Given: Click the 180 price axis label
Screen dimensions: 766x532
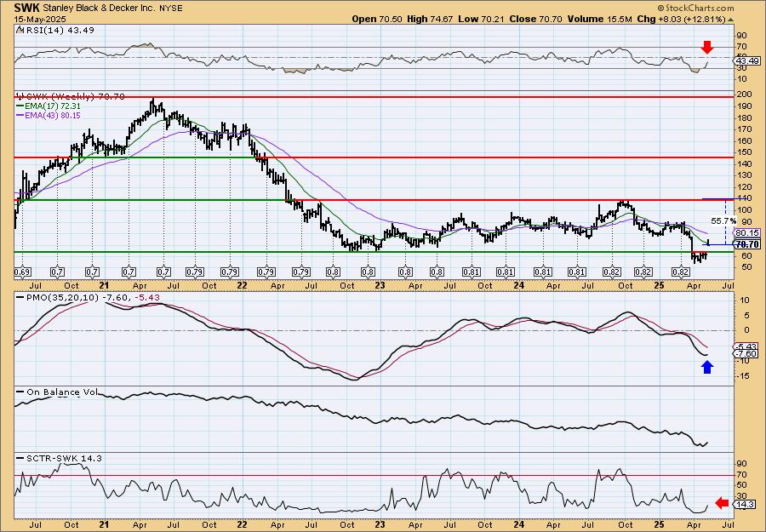Looking at the screenshot, I should pos(743,117).
